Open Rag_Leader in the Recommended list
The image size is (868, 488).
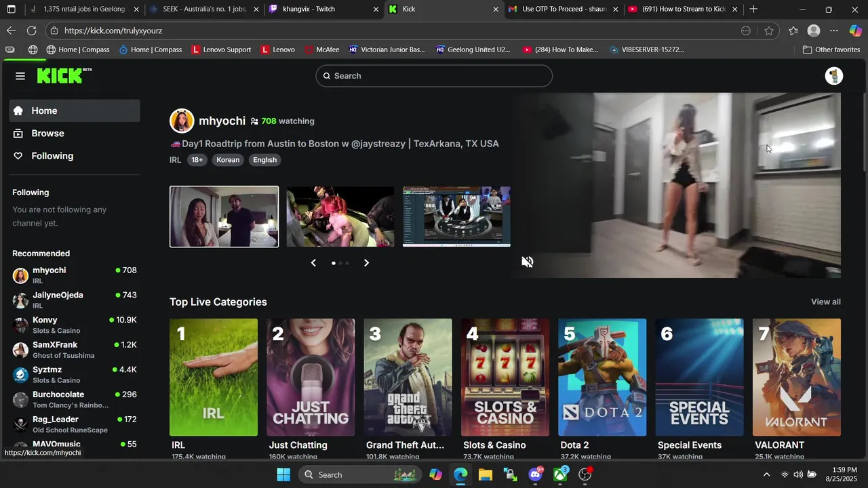(x=75, y=424)
